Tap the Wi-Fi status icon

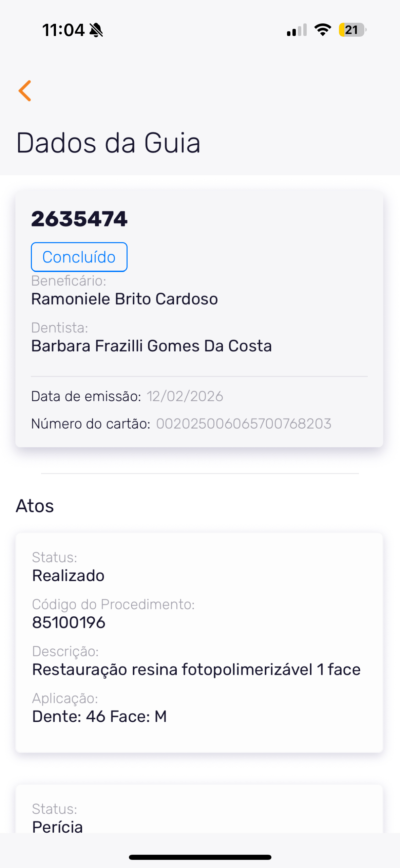click(323, 30)
